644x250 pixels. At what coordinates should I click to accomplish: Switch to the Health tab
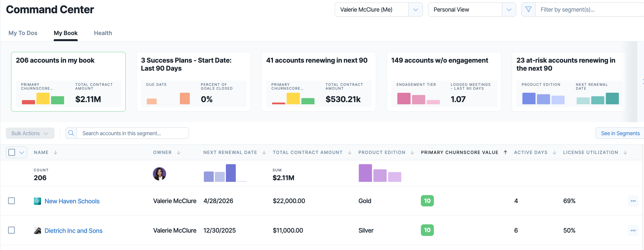point(103,33)
